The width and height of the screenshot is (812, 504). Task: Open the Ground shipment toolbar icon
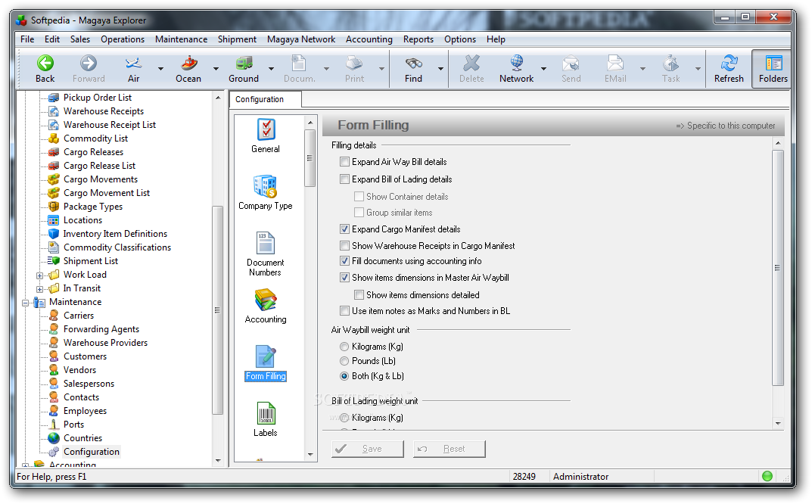click(244, 64)
